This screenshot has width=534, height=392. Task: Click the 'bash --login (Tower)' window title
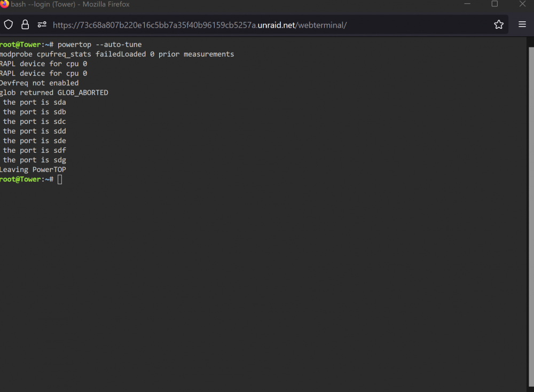tap(43, 4)
